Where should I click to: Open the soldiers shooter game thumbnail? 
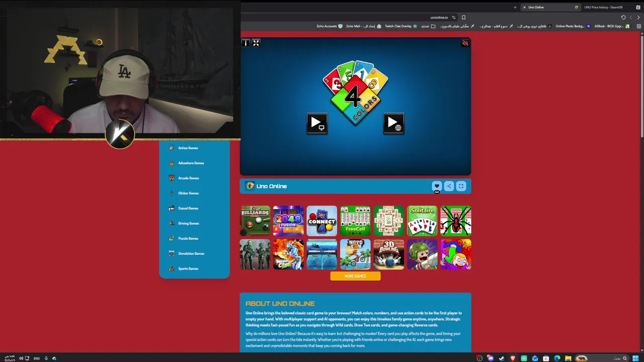(255, 254)
